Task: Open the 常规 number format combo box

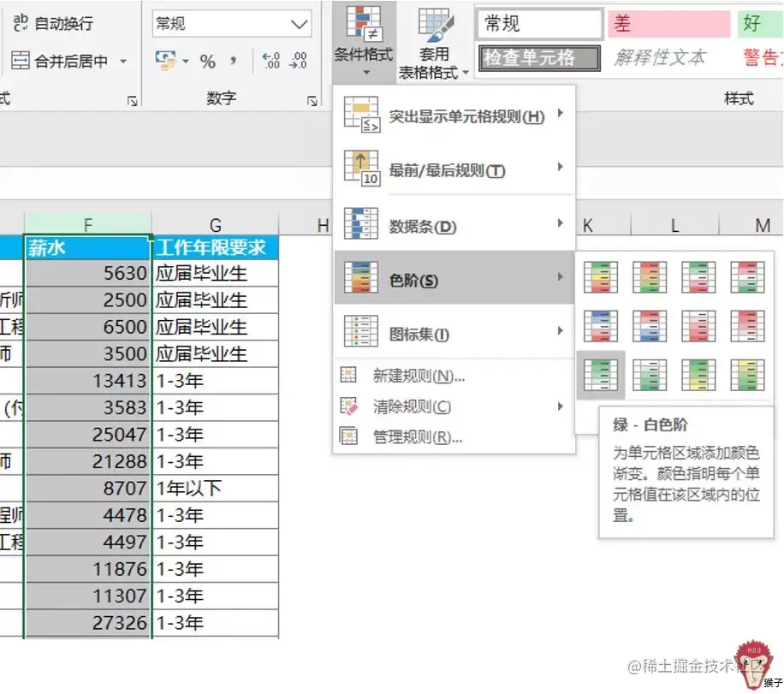Action: [232, 23]
